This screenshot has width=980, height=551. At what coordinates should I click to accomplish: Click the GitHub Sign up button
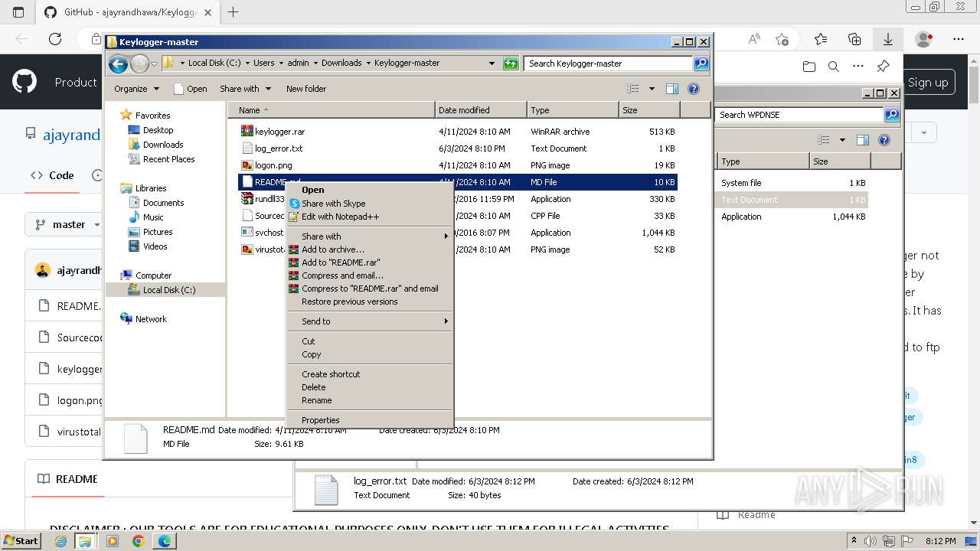pos(928,82)
